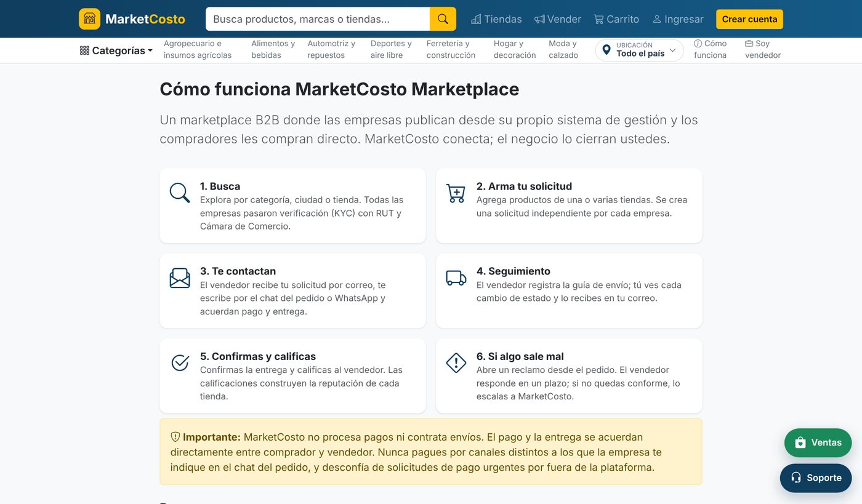Click the shield icon beside Importante
This screenshot has width=862, height=504.
(x=175, y=437)
